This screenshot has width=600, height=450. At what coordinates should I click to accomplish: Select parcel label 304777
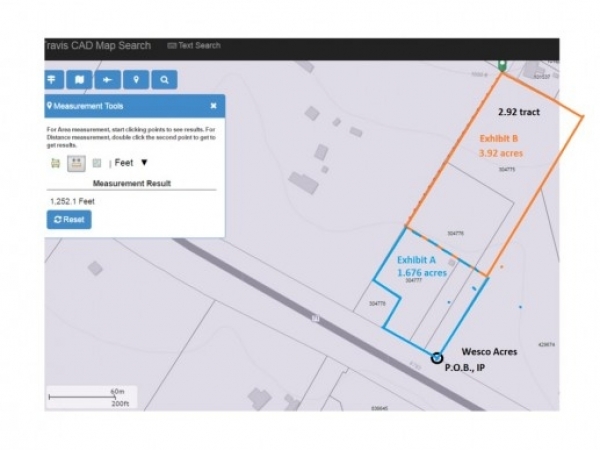point(413,280)
